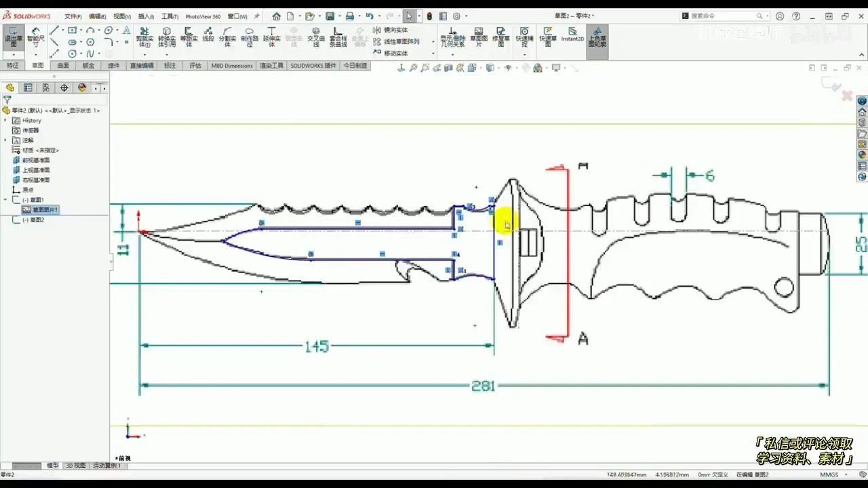This screenshot has width=868, height=488.
Task: Select the Line sketch tool
Action: [54, 30]
